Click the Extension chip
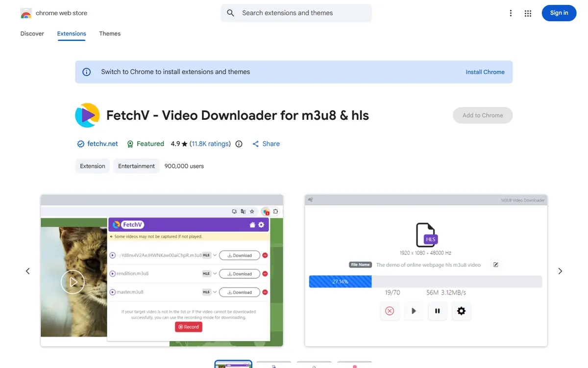Viewport: 588px width, 368px height. pos(93,166)
